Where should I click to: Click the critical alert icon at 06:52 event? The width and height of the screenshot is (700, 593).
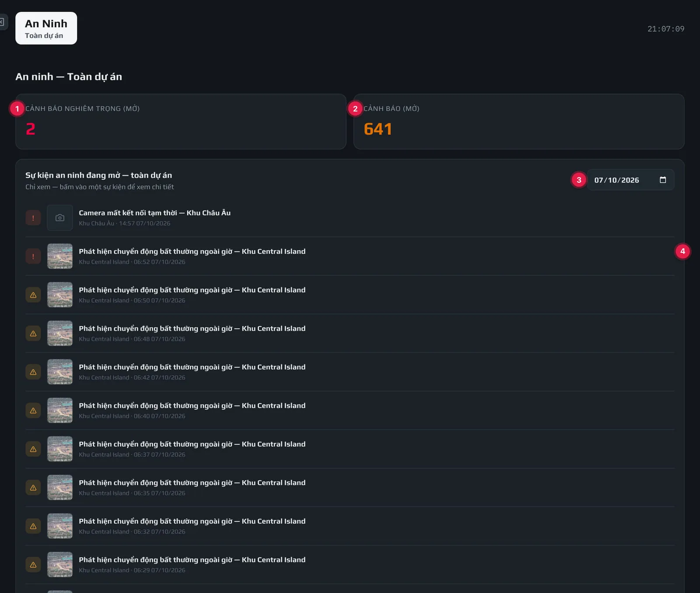tap(33, 256)
